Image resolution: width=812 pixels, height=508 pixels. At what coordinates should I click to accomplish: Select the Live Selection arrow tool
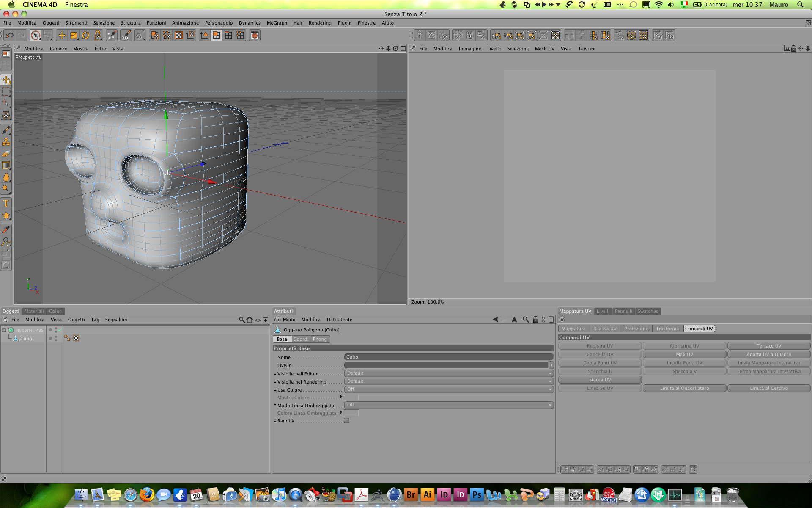tap(36, 36)
